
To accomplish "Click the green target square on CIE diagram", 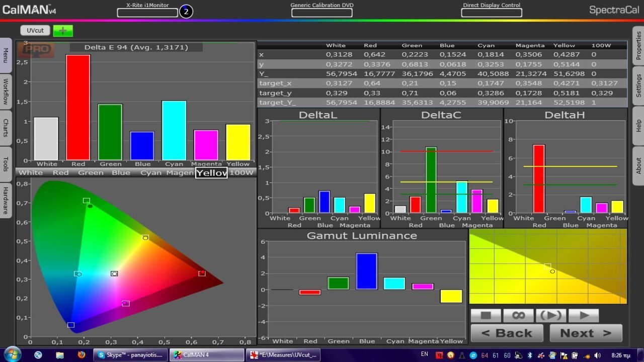I will [x=87, y=201].
